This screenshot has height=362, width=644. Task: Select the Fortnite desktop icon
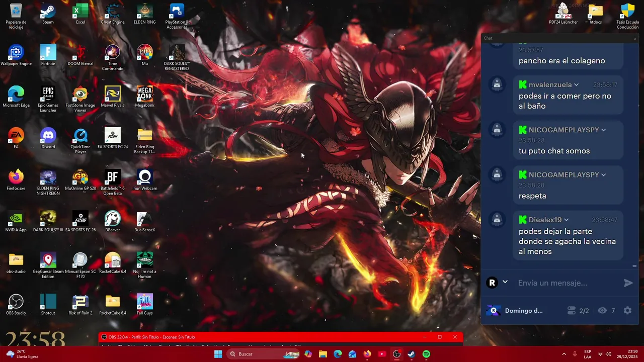pyautogui.click(x=48, y=55)
